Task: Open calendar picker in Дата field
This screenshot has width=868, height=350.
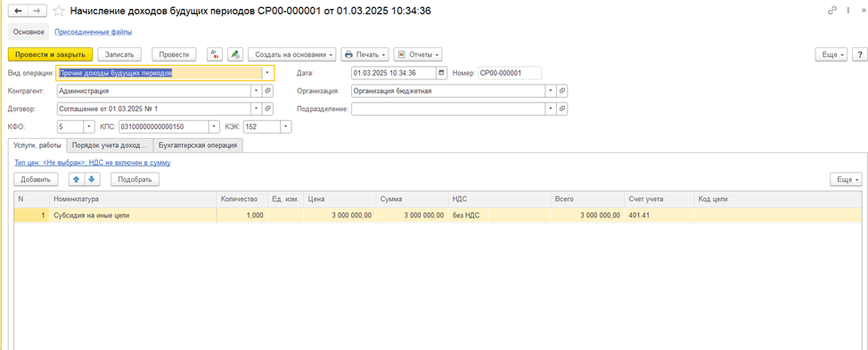Action: [441, 73]
